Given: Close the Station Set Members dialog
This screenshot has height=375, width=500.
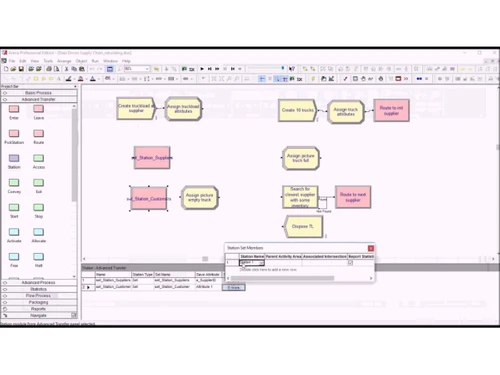Looking at the screenshot, I should coord(371,248).
